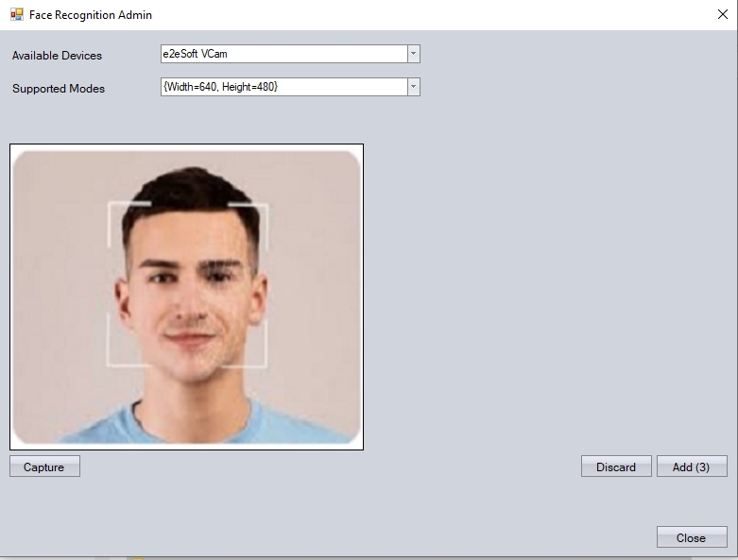738x560 pixels.
Task: Click the bottom-left corner of the face frame
Action: pyautogui.click(x=111, y=363)
